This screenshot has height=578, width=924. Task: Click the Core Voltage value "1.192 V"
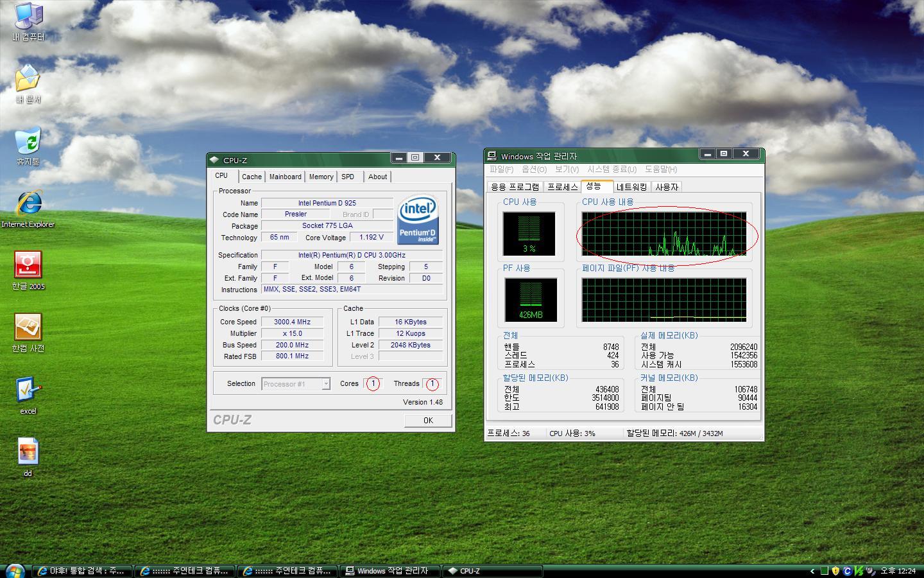click(x=372, y=238)
